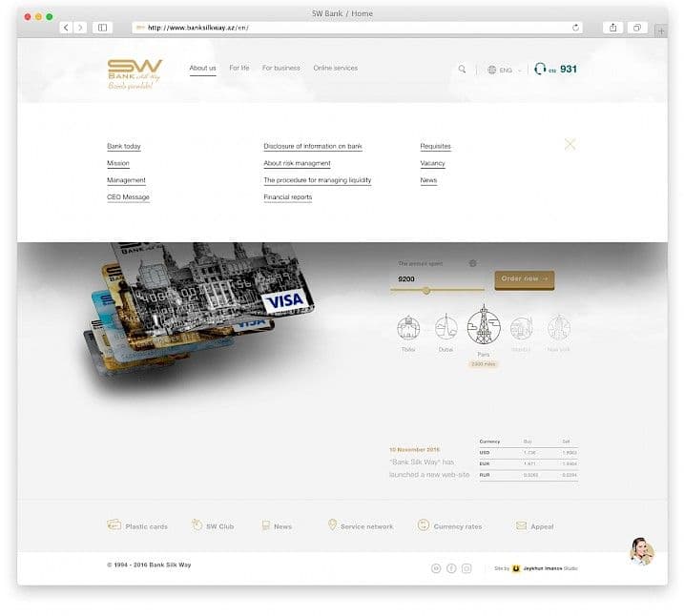Click the settings gear beside amount spent
Image resolution: width=684 pixels, height=616 pixels.
472,263
